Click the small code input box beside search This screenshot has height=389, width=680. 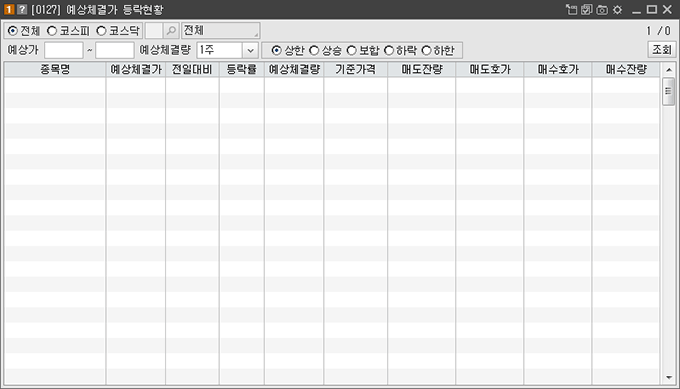click(x=154, y=31)
